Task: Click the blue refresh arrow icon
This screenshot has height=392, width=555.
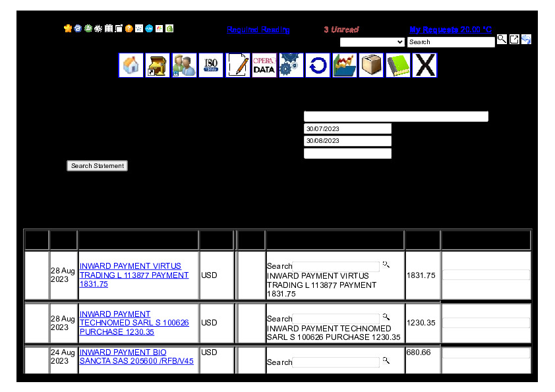Action: pos(318,65)
